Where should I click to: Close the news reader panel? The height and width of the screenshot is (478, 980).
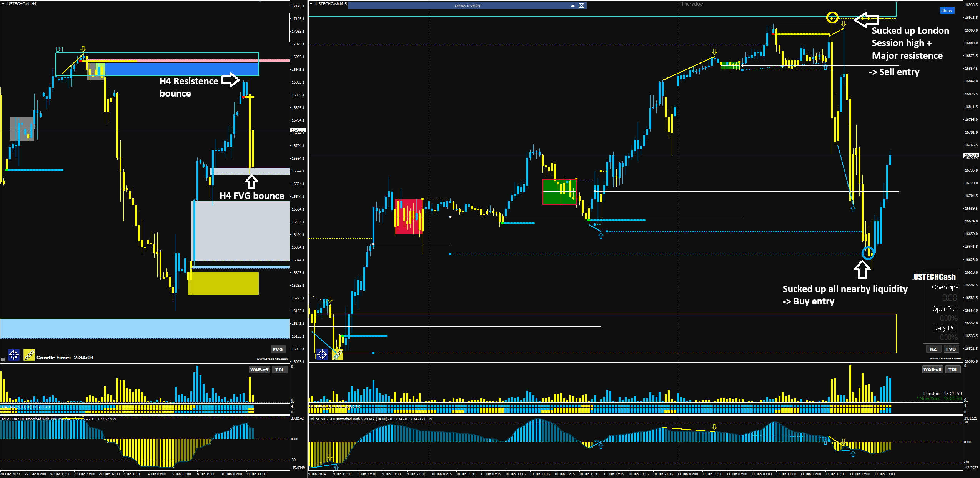[x=582, y=5]
